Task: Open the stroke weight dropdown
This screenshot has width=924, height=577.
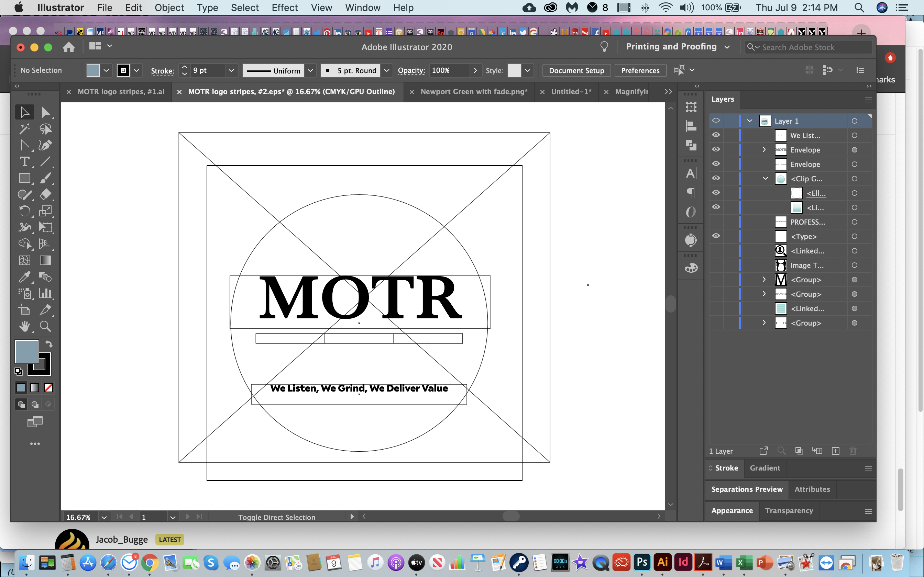Action: pos(231,70)
